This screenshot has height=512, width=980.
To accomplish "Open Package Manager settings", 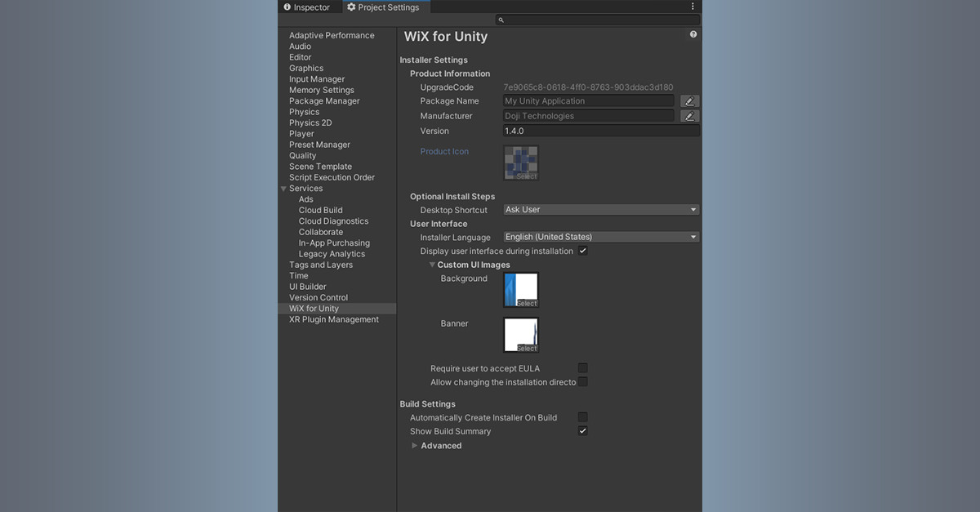I will (x=324, y=101).
